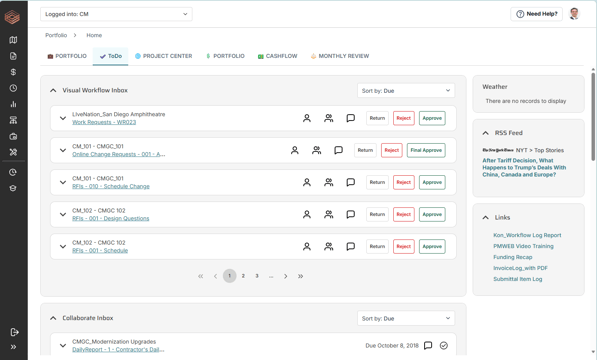Screen dimensions: 597x360
Task: Open Submittal Item Log link
Action: 517,279
